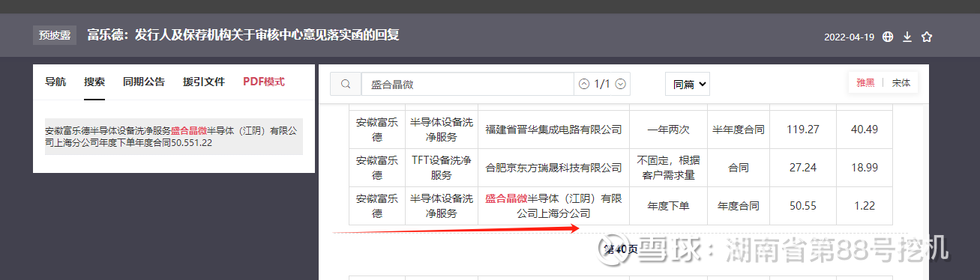Favorite the document with the star icon
This screenshot has height=280, width=980.
[927, 37]
